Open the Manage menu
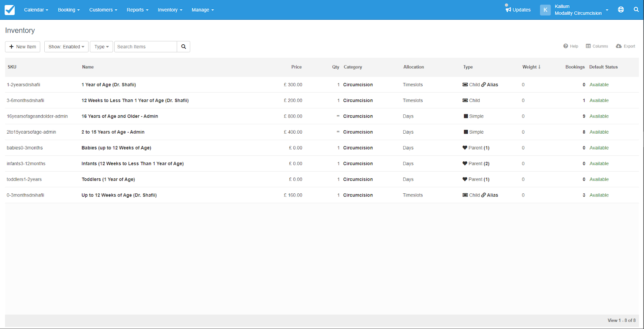 coord(202,10)
